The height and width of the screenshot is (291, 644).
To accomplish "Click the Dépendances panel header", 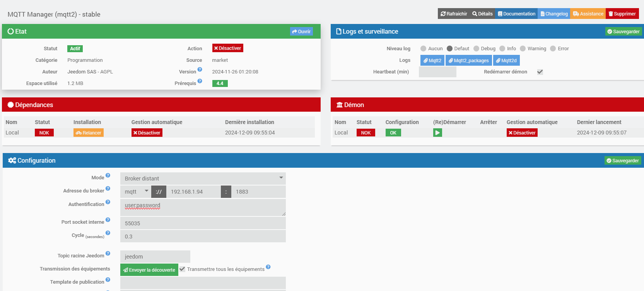I will point(161,105).
